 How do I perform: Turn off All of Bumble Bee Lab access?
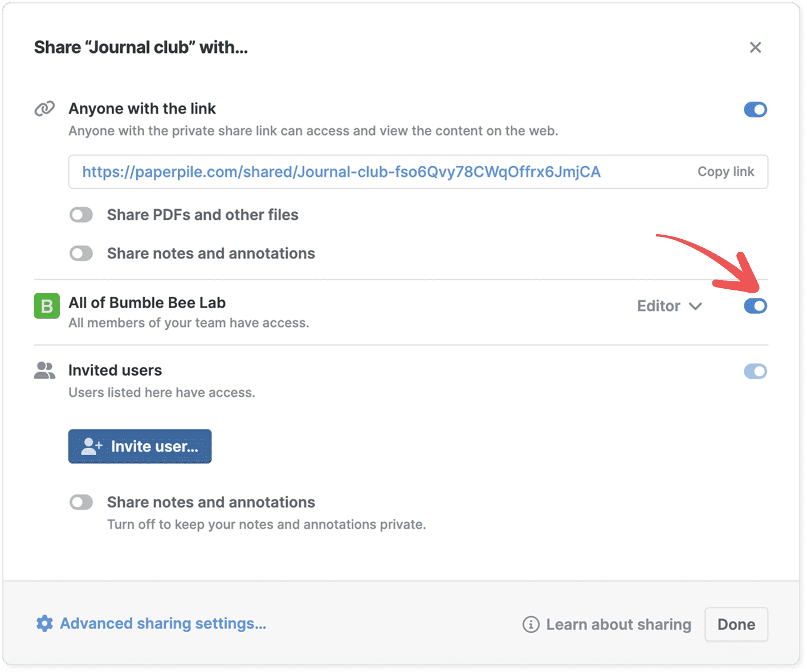(755, 306)
